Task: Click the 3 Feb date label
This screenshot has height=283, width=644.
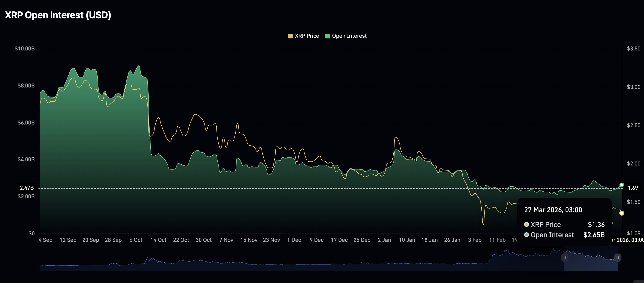Action: (475, 240)
